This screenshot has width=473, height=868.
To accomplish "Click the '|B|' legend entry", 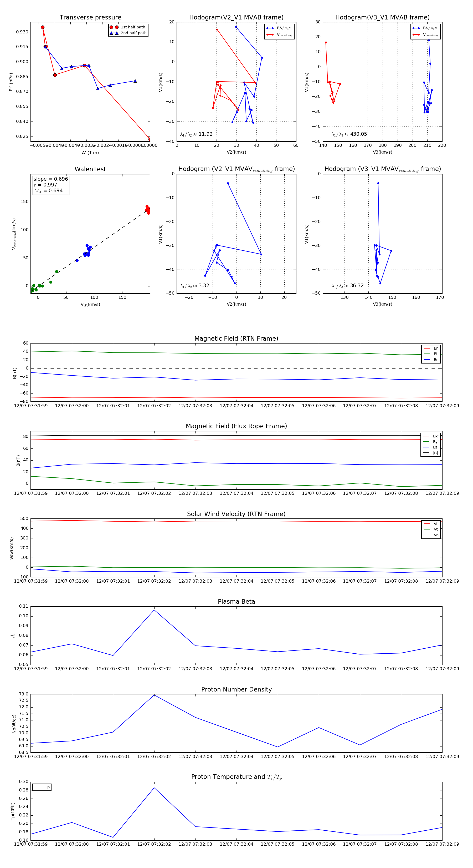I will click(431, 453).
